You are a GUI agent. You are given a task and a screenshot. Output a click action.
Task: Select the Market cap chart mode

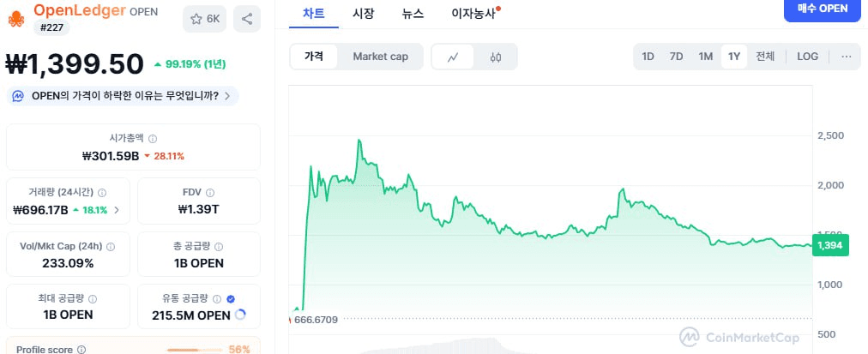(380, 57)
